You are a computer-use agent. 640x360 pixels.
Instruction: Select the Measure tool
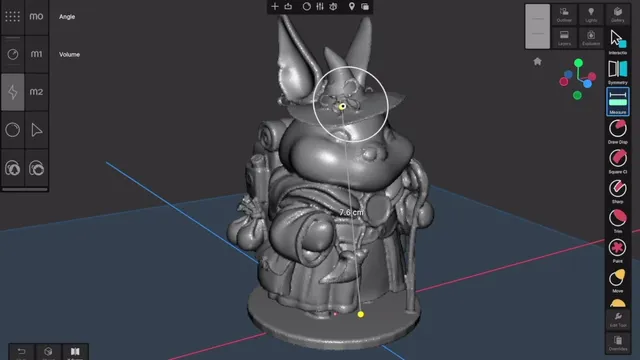(618, 102)
